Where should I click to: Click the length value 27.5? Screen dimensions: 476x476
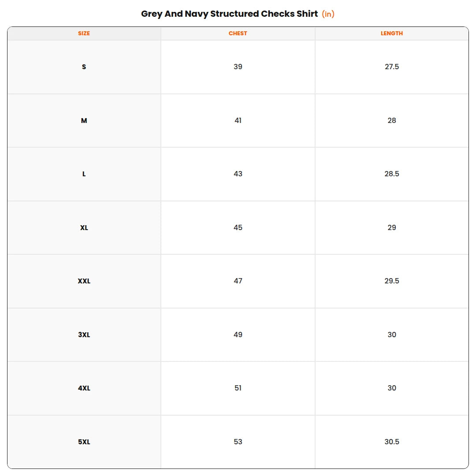click(392, 67)
